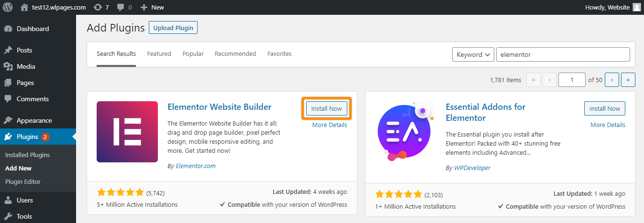Switch to the Recommended tab

click(235, 54)
